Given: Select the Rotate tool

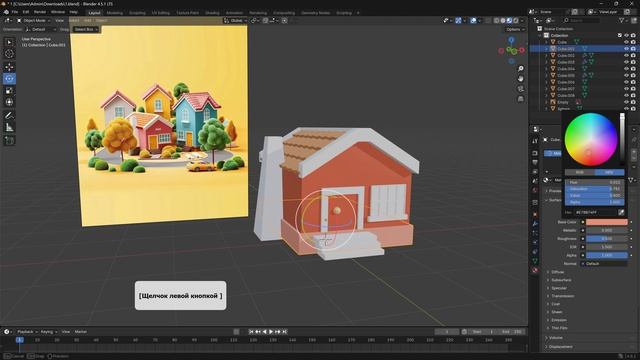Looking at the screenshot, I should [9, 78].
